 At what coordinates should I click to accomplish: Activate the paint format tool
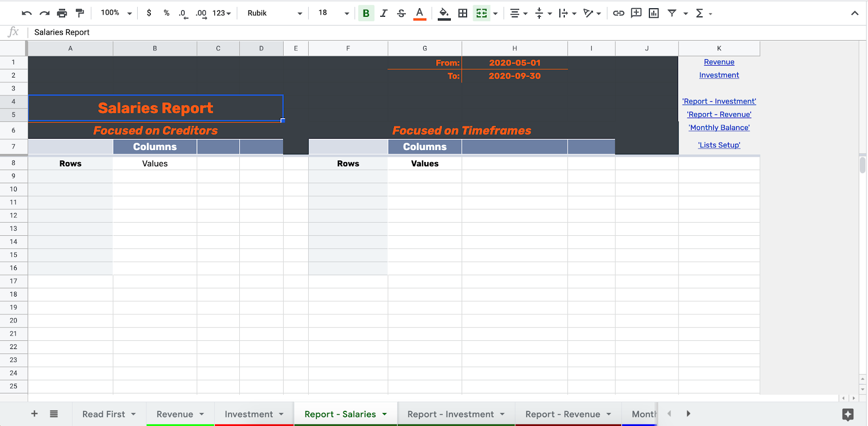tap(80, 13)
